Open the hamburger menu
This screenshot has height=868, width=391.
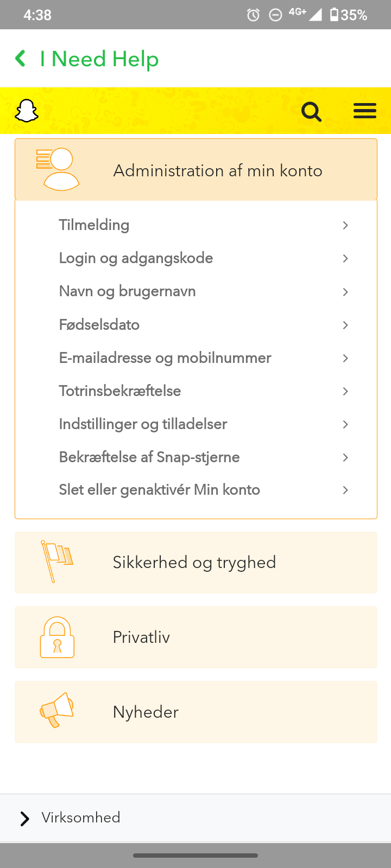click(364, 111)
